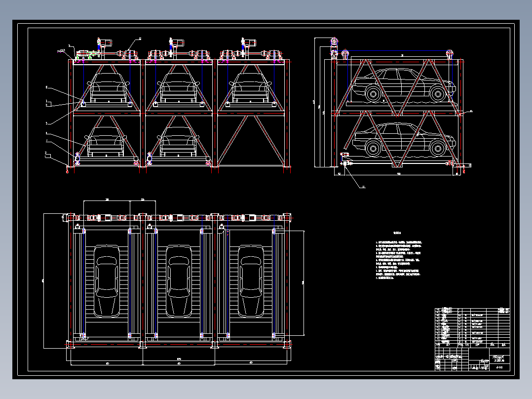Select the lower car in side elevation view
The image size is (532, 399).
404,140
